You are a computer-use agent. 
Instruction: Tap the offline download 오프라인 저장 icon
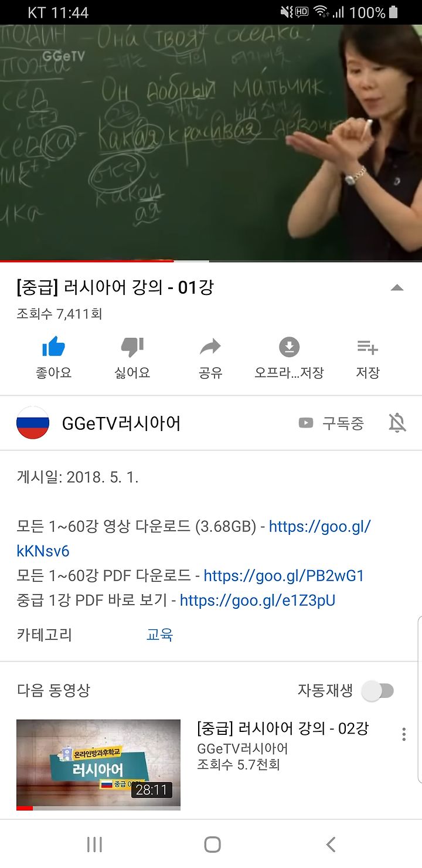[x=289, y=347]
